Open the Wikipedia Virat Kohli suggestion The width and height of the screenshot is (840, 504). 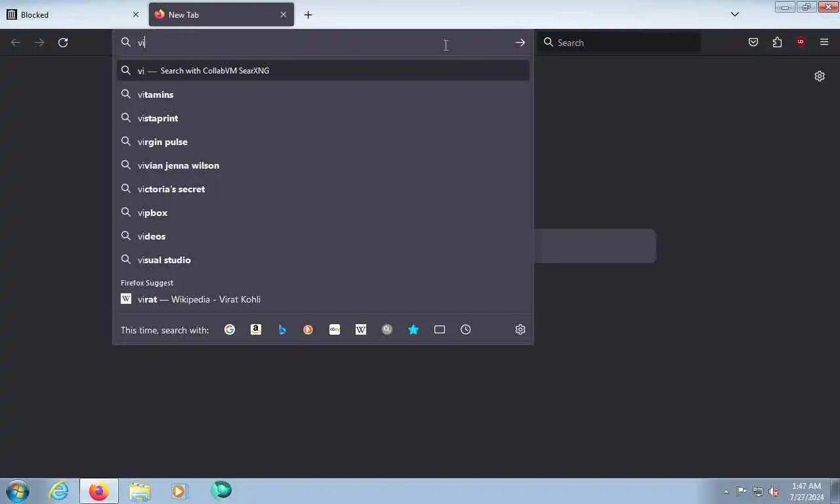pyautogui.click(x=323, y=299)
